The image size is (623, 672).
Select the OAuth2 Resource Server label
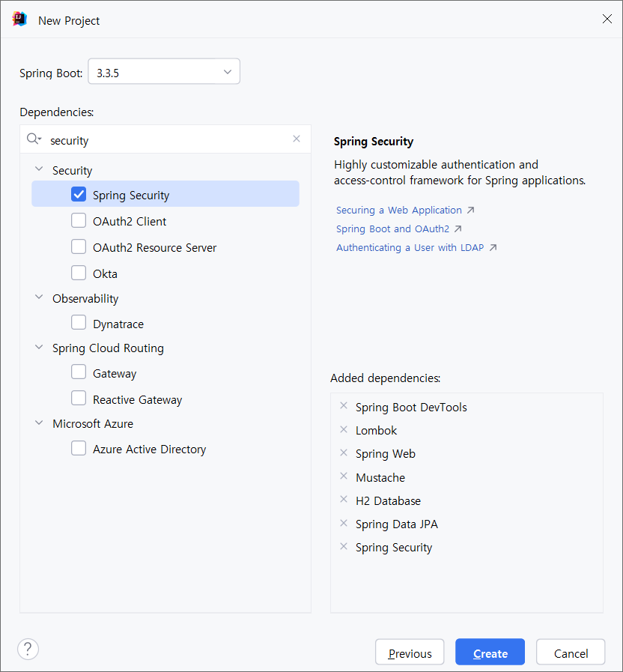(155, 248)
